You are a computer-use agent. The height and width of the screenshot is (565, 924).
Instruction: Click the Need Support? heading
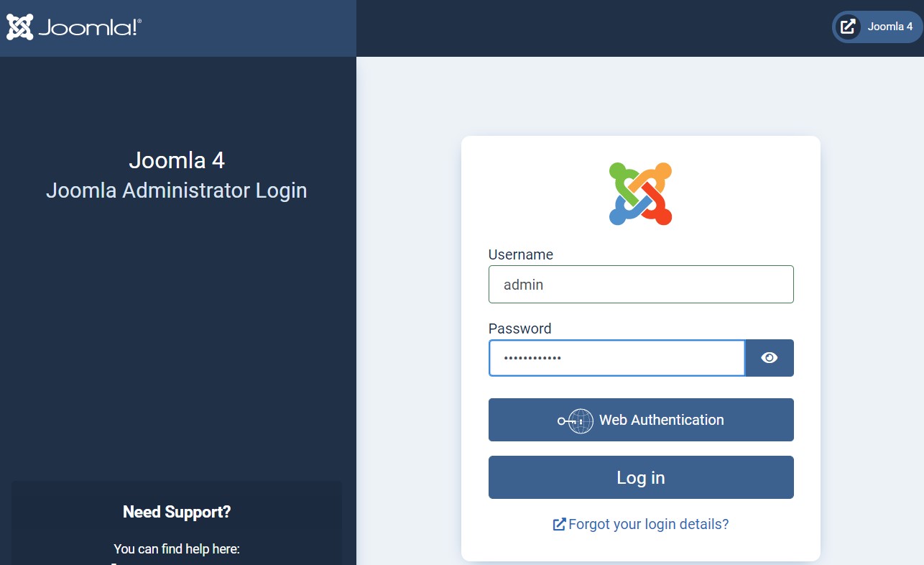pos(177,512)
